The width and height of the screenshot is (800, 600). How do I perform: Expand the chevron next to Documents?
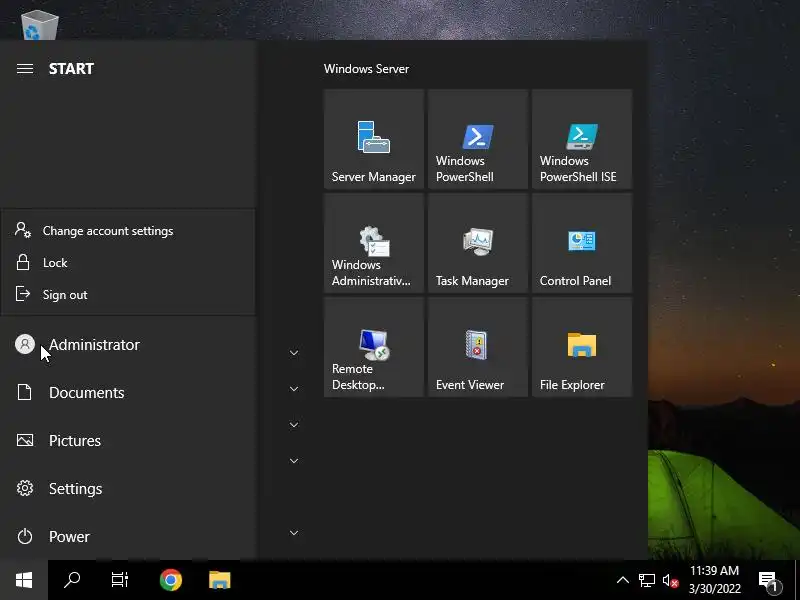click(294, 389)
